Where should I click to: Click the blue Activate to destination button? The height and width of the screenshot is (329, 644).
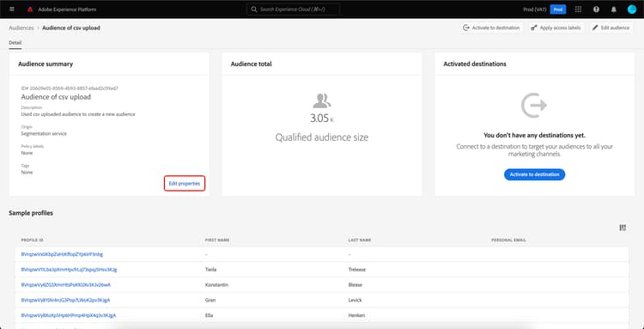[534, 174]
